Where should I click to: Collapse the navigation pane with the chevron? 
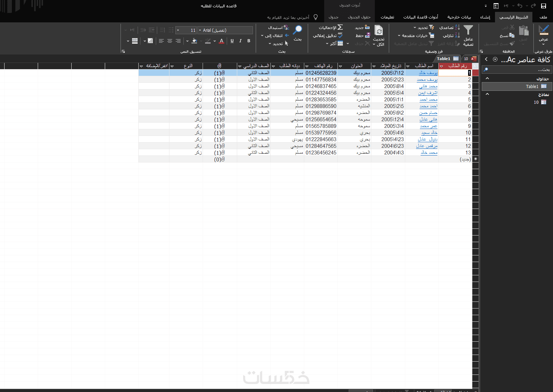coord(486,59)
